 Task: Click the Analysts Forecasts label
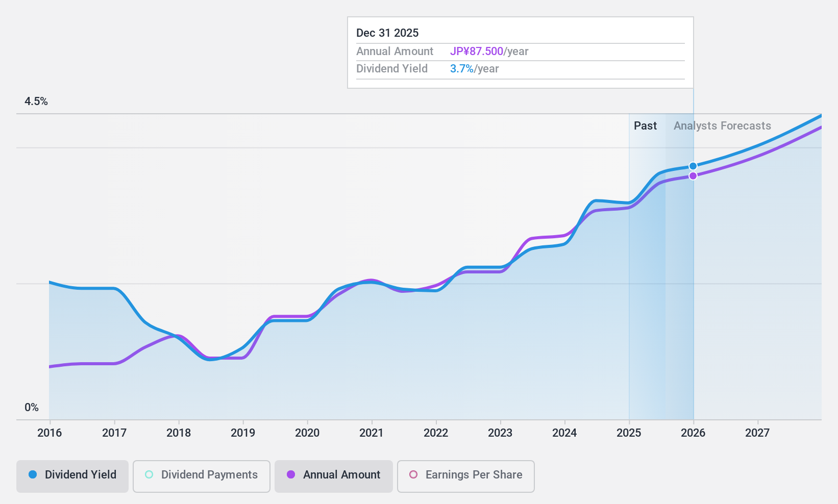[x=722, y=126]
